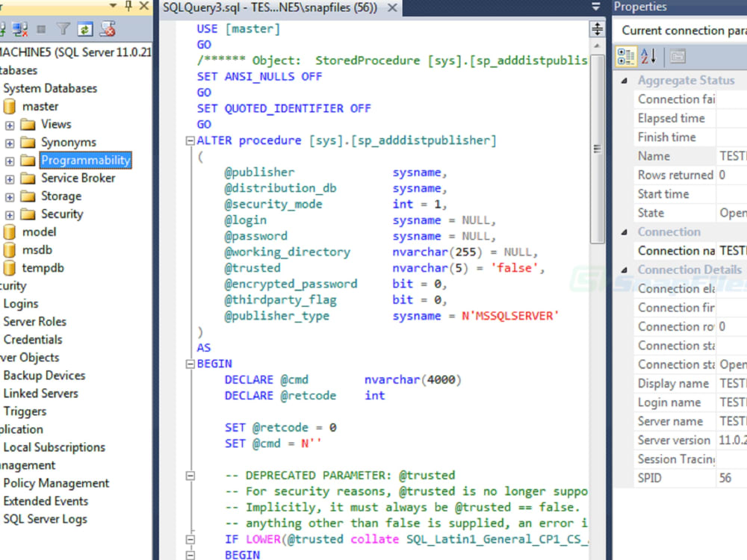Select the Triggers node
Image resolution: width=747 pixels, height=560 pixels.
pos(25,411)
